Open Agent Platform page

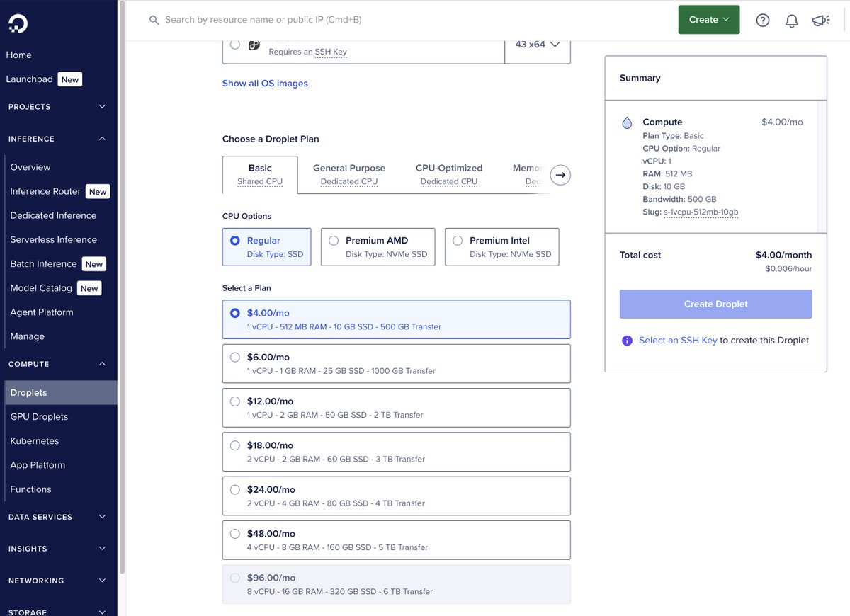coord(42,312)
